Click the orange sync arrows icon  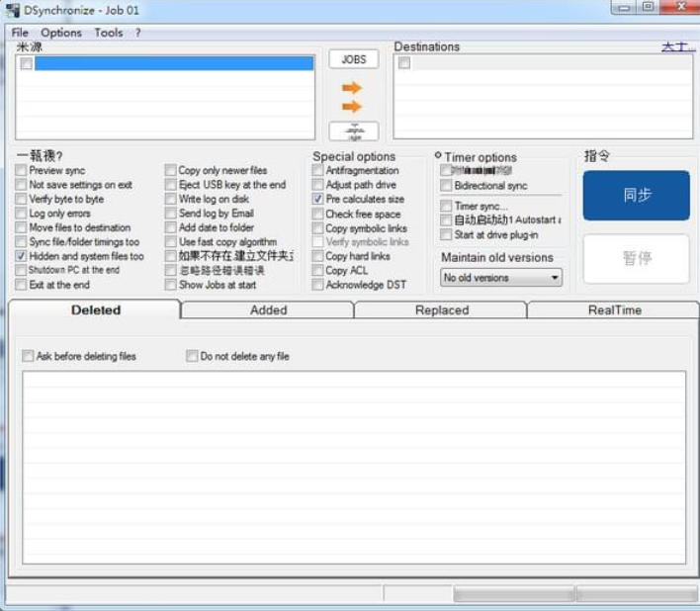click(x=352, y=97)
